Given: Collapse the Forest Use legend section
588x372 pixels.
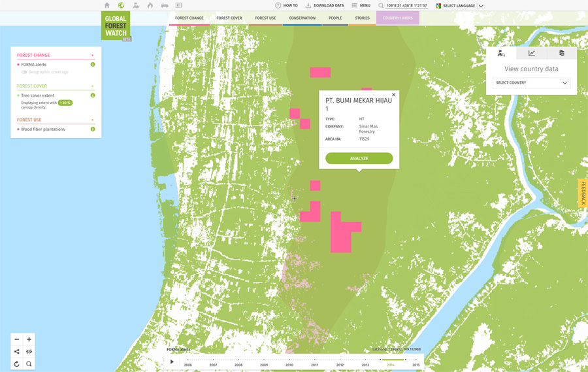Looking at the screenshot, I should 93,120.
